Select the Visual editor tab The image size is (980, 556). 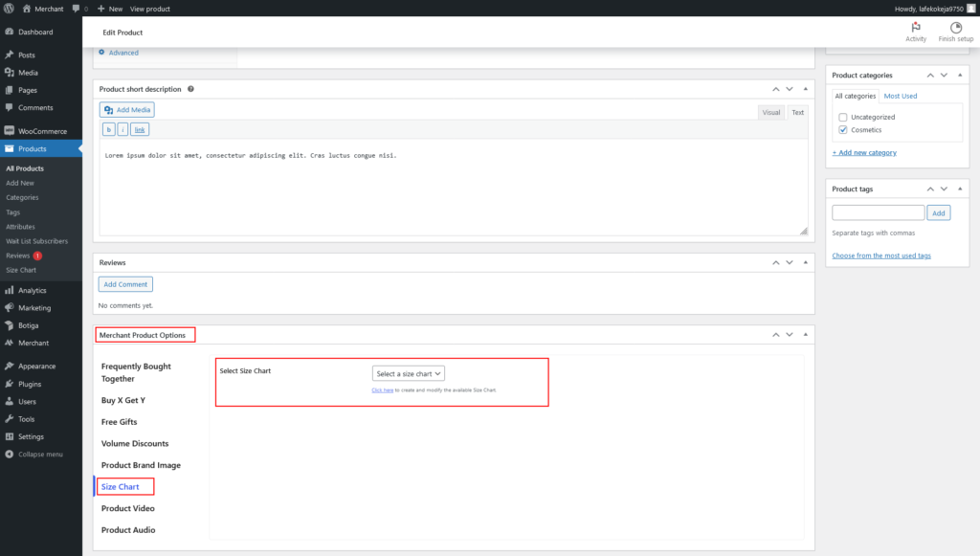(770, 112)
